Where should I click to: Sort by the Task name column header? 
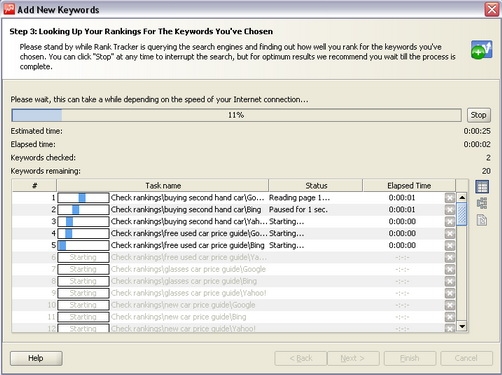click(163, 186)
